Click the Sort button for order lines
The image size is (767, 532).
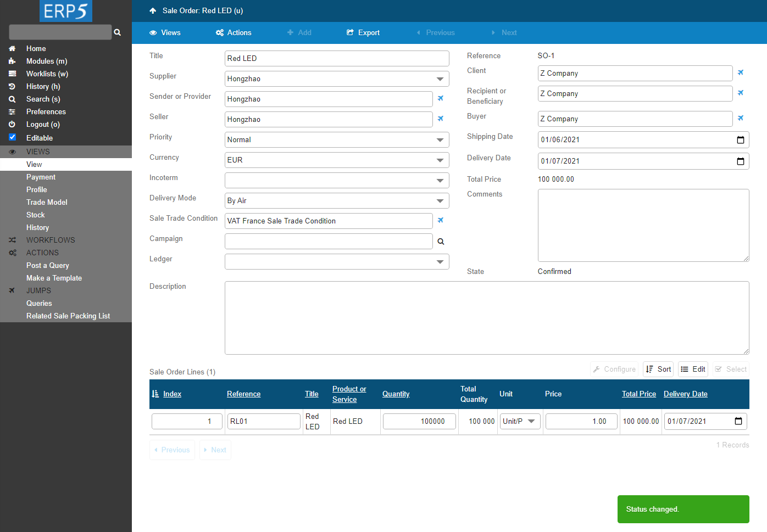pos(658,369)
